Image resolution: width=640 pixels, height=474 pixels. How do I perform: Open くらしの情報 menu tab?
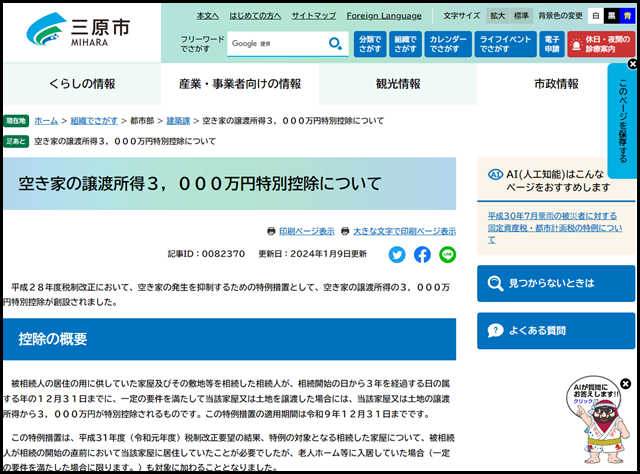click(82, 84)
